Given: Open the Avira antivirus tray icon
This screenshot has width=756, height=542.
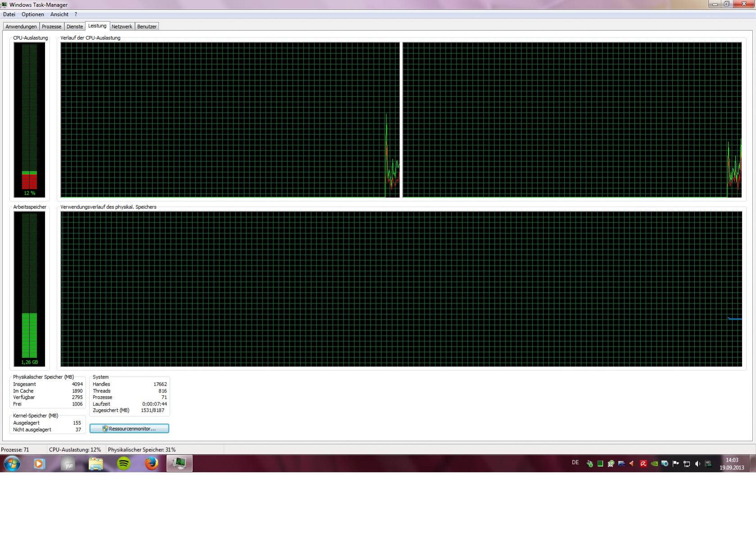Looking at the screenshot, I should pyautogui.click(x=643, y=464).
